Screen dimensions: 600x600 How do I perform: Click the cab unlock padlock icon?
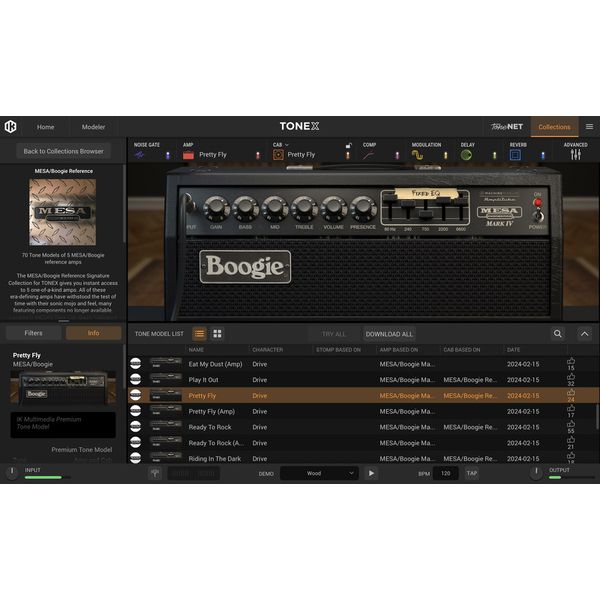point(348,145)
